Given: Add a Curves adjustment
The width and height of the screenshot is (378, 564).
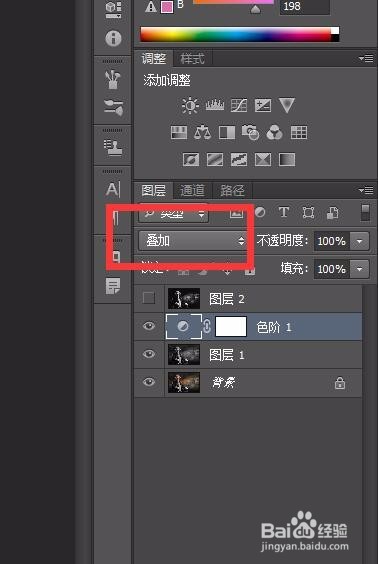Looking at the screenshot, I should coord(239,106).
